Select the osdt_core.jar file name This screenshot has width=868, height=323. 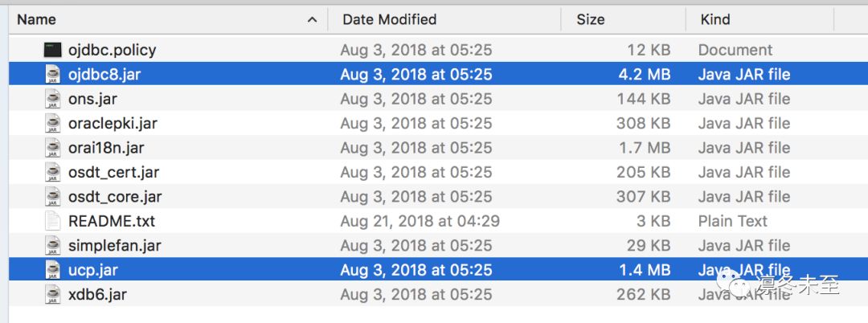(x=115, y=197)
